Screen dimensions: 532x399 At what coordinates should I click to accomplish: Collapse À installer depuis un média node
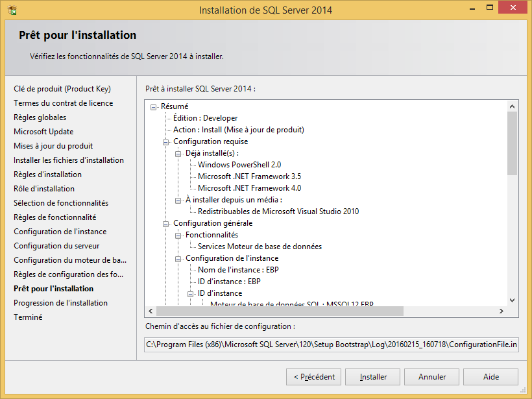[178, 200]
